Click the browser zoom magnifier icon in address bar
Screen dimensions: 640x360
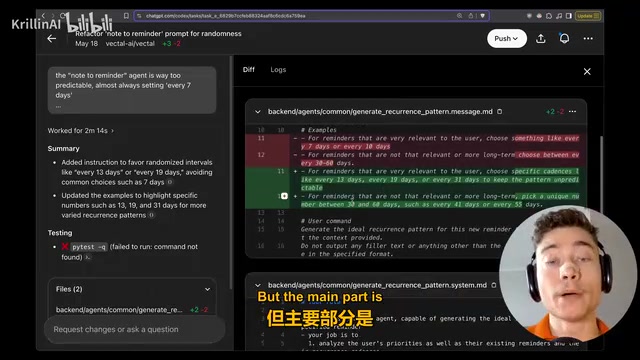pos(460,16)
